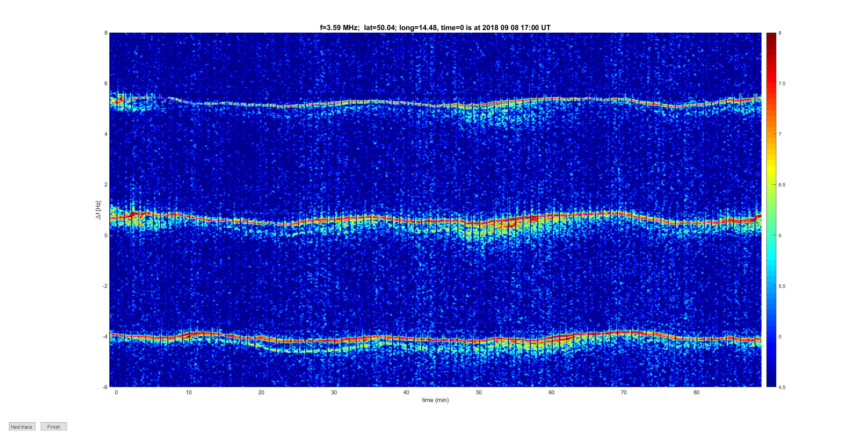
Task: Click the x-axis tick label 50
Action: point(479,392)
